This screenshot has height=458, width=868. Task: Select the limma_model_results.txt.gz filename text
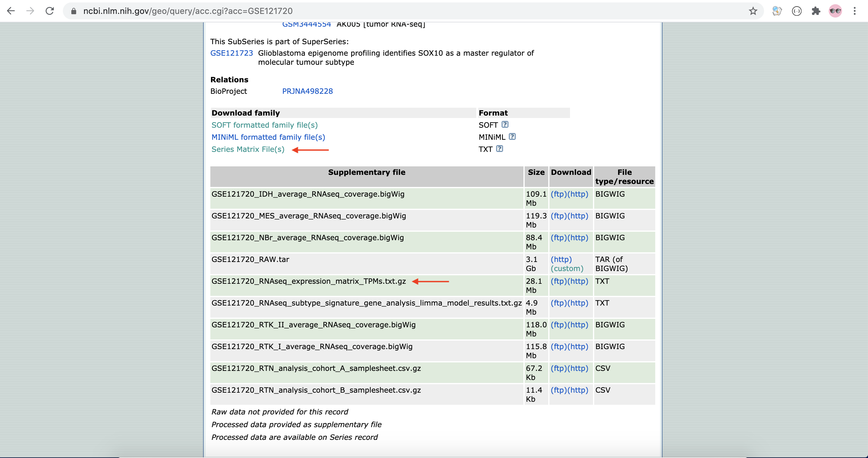(367, 303)
